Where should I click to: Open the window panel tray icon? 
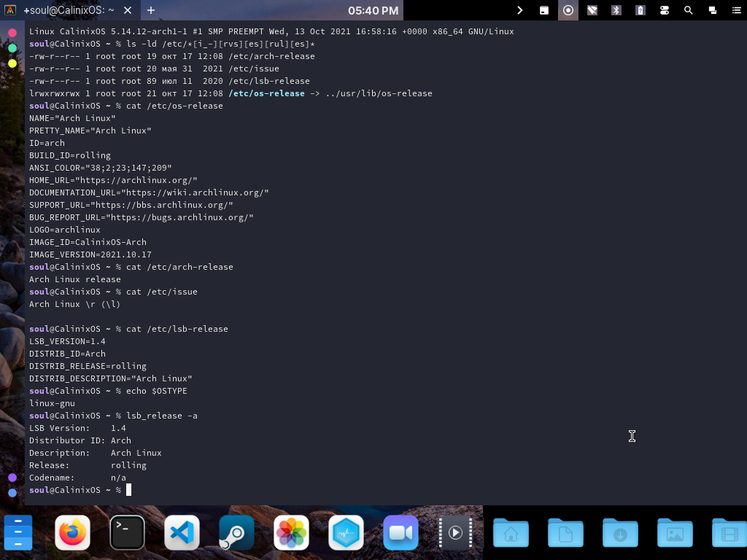544,10
